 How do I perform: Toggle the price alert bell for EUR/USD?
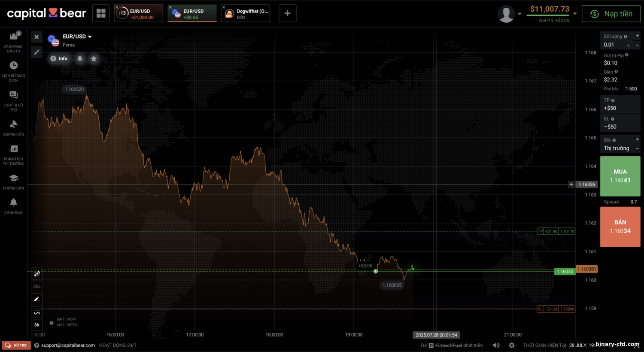tap(80, 59)
